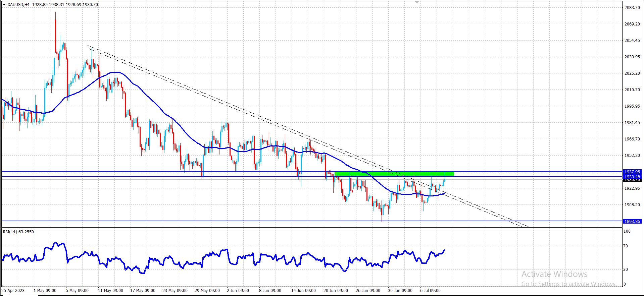Click the 1893.86 support line price tag
The image size is (644, 296).
632,221
